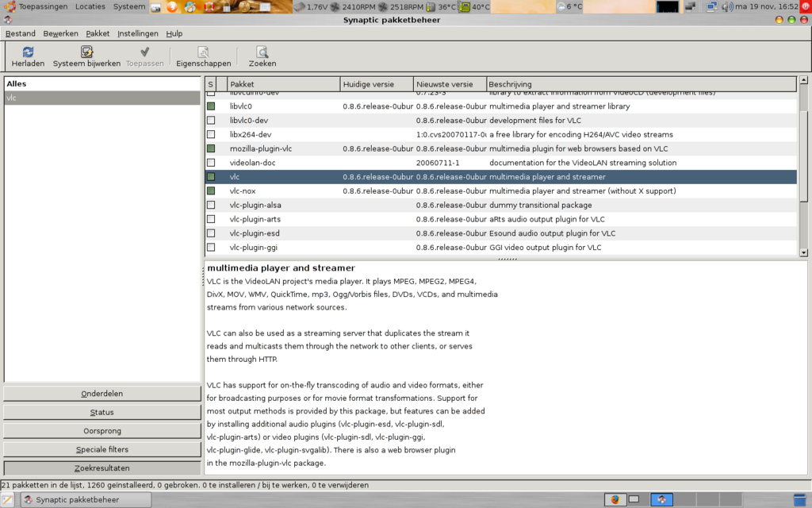Click the red shutdown icon in top panel
Image resolution: width=812 pixels, height=508 pixels.
(804, 7)
